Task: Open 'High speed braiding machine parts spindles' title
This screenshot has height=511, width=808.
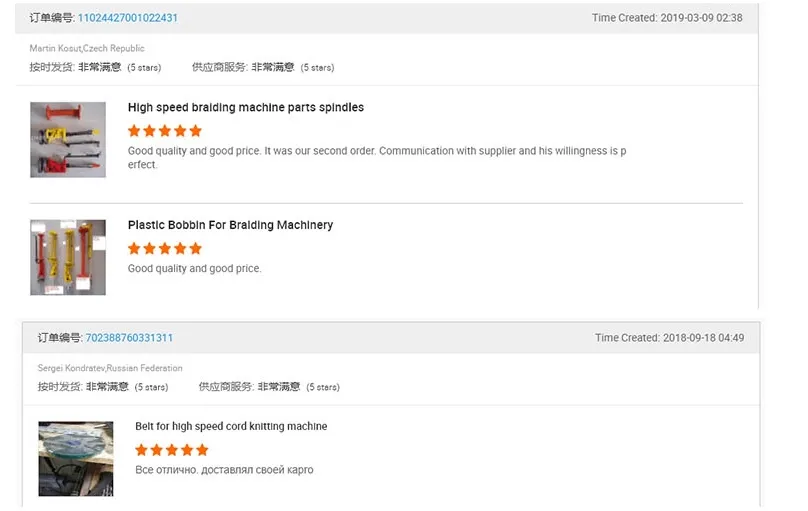Action: coord(245,107)
